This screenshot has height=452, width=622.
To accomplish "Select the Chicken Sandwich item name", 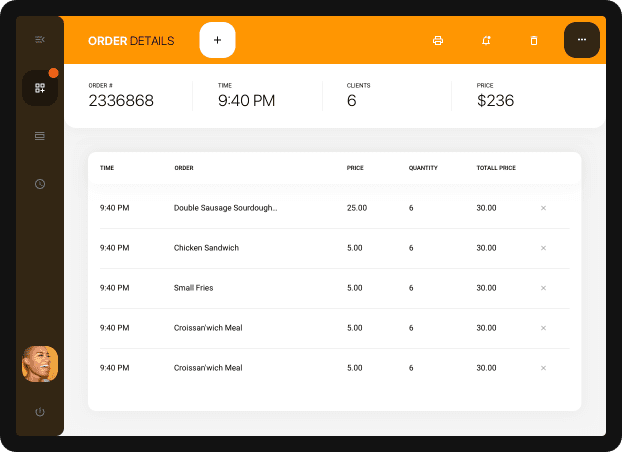I will coord(206,248).
